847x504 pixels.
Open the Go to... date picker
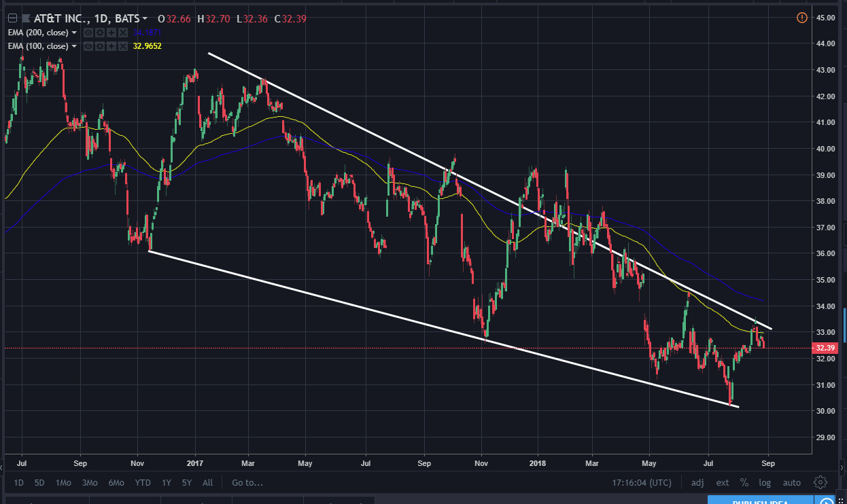tap(247, 483)
